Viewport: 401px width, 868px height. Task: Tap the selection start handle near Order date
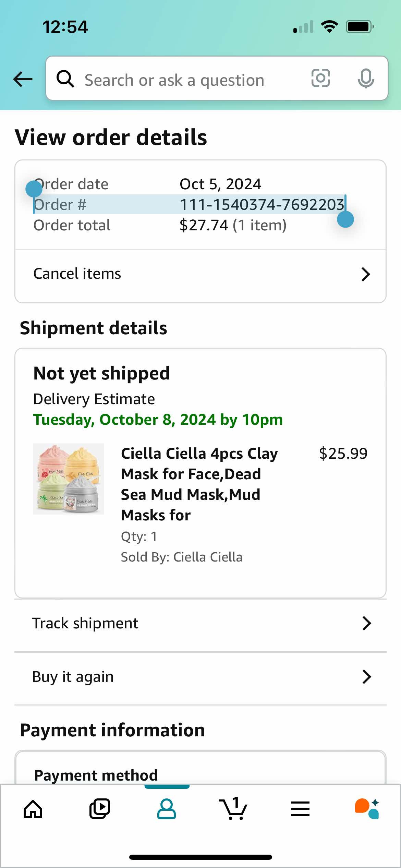click(34, 189)
